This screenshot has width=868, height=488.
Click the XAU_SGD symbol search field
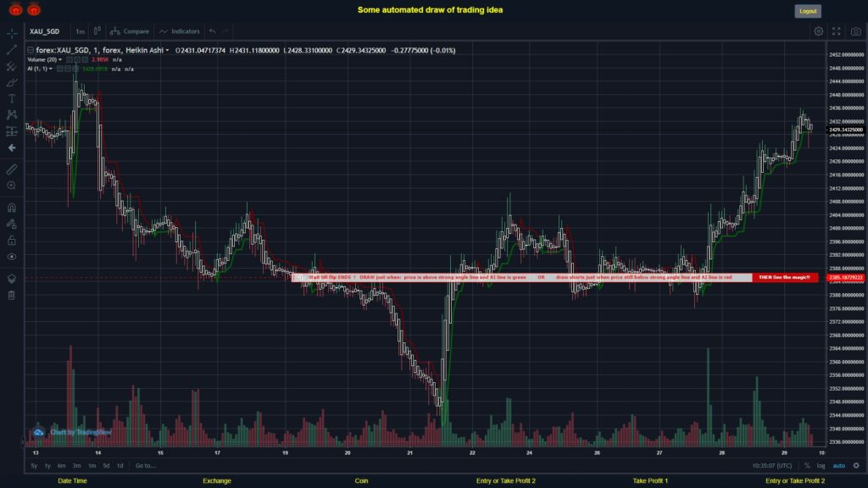[x=45, y=31]
